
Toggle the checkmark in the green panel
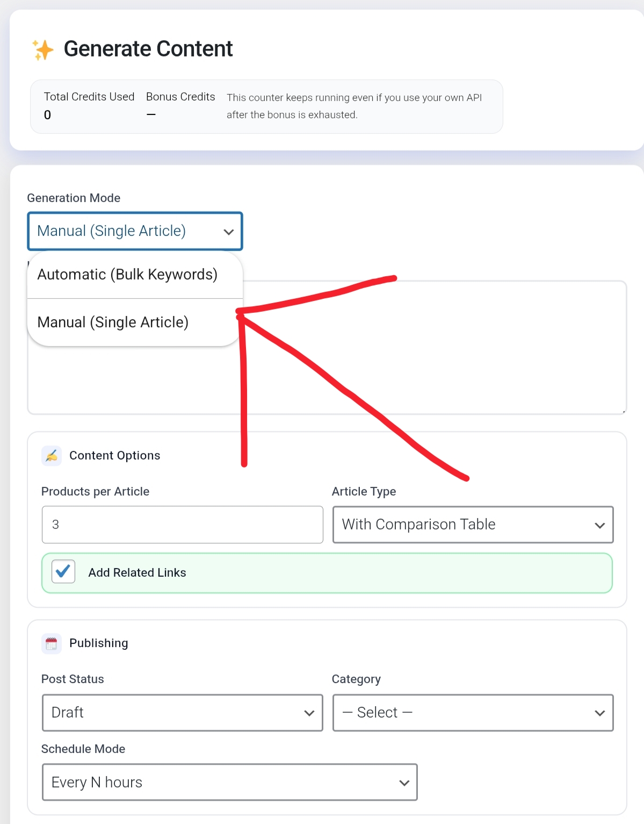tap(63, 571)
